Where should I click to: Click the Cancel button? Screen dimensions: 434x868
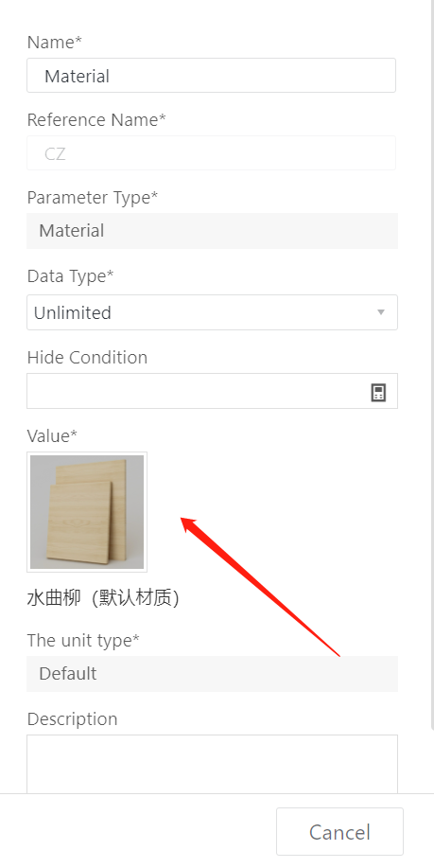(339, 831)
